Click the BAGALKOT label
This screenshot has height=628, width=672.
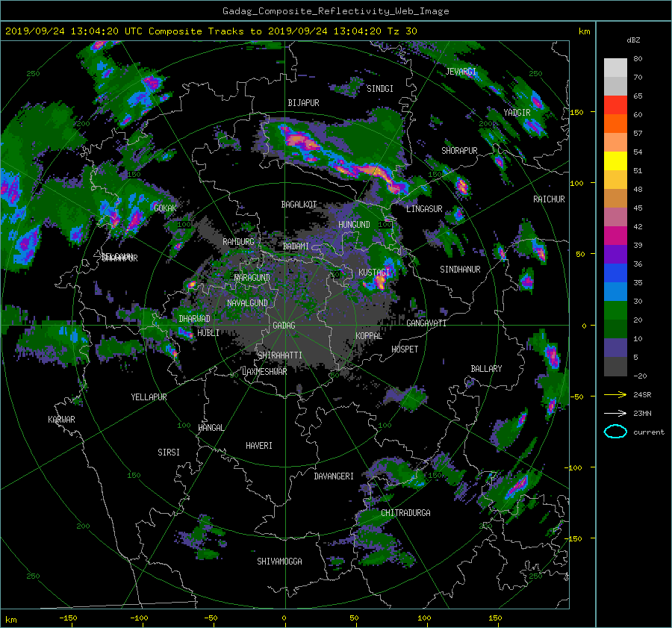(x=299, y=205)
